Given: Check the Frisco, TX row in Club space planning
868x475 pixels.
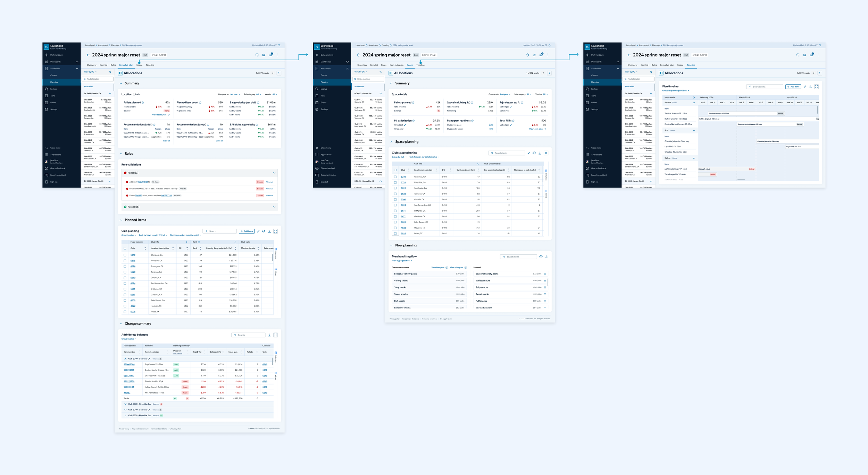Looking at the screenshot, I should [x=395, y=234].
